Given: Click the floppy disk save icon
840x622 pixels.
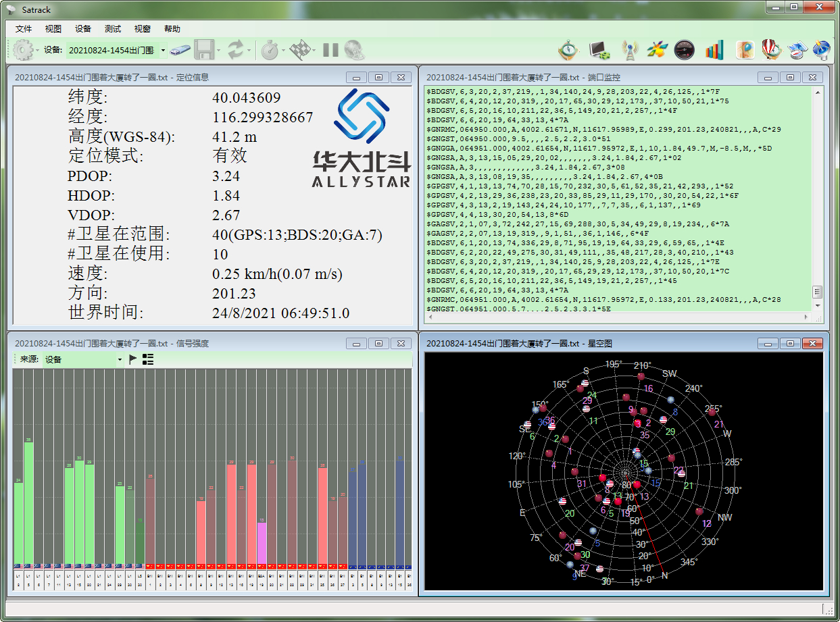Looking at the screenshot, I should (203, 50).
